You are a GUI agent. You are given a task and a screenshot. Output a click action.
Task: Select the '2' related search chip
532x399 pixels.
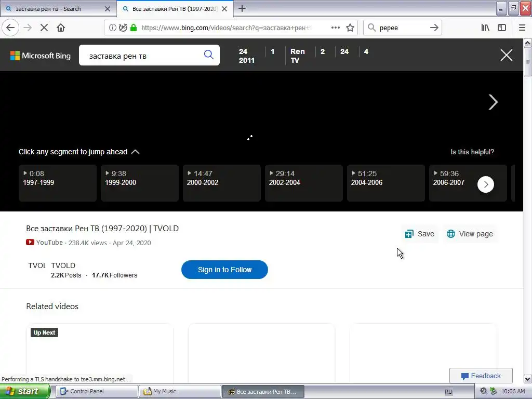(x=323, y=51)
